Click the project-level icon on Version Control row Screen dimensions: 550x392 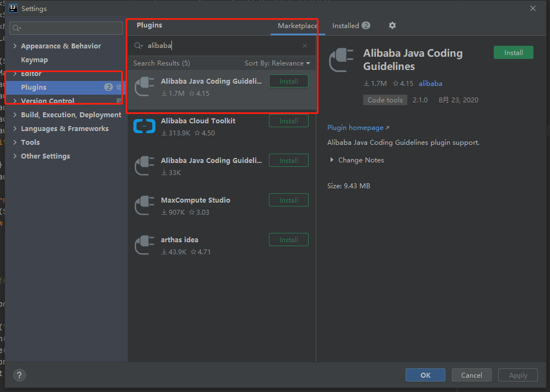[x=119, y=101]
